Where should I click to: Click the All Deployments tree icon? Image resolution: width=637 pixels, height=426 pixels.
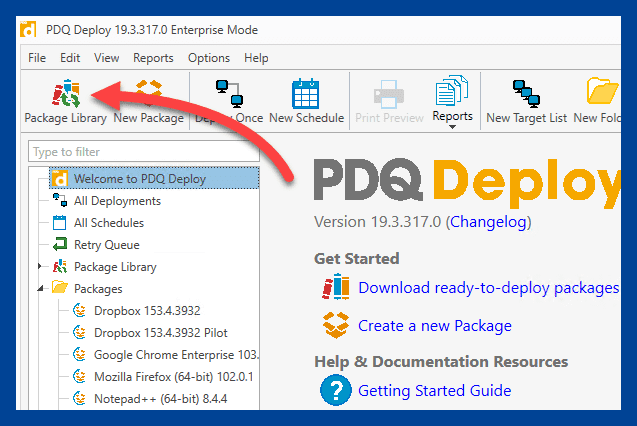click(60, 200)
